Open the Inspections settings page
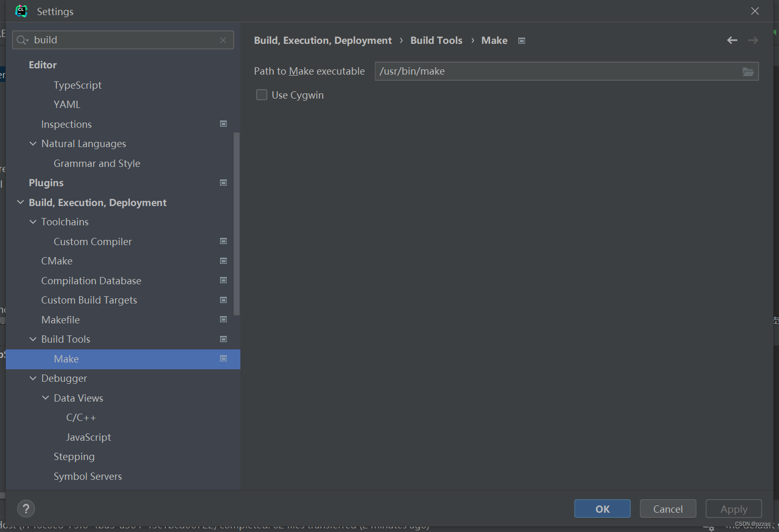Viewport: 779px width, 532px height. (67, 124)
